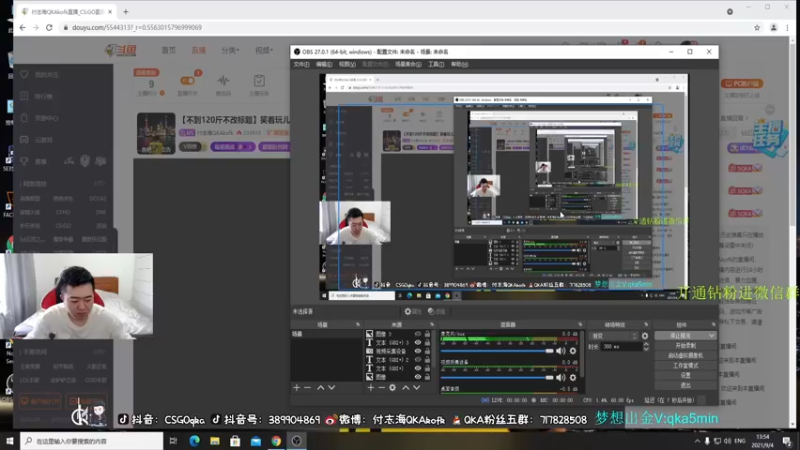This screenshot has height=450, width=800.
Task: Open Microsoft Store from the taskbar
Action: [235, 441]
